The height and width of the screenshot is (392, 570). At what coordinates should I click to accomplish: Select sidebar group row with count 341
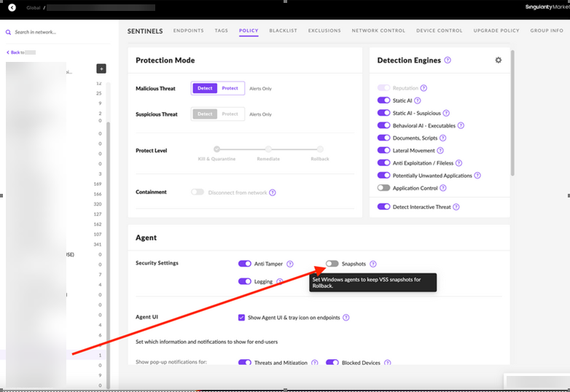(55, 245)
